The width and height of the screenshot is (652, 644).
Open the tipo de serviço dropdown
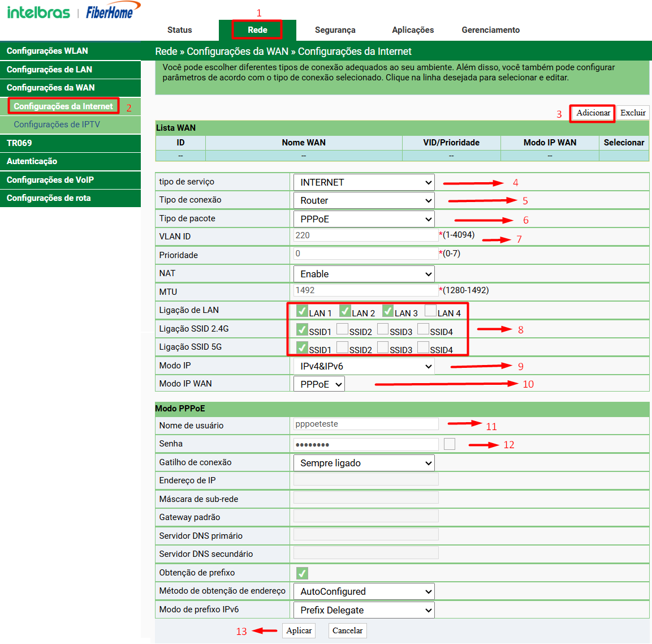(x=364, y=182)
